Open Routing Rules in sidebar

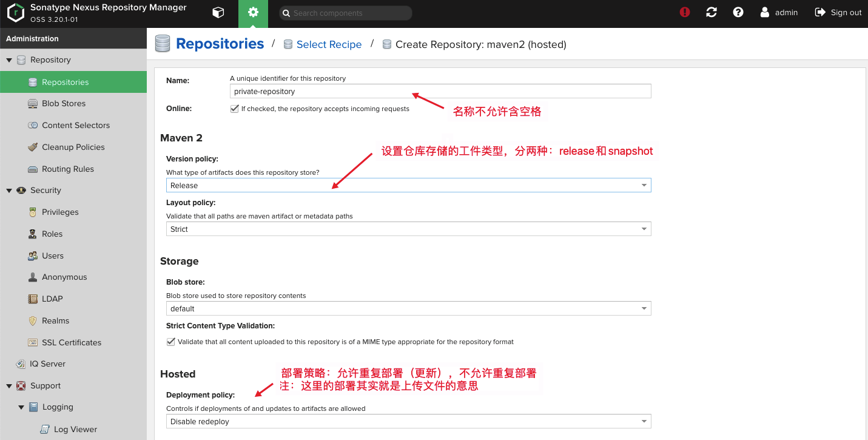(x=68, y=169)
